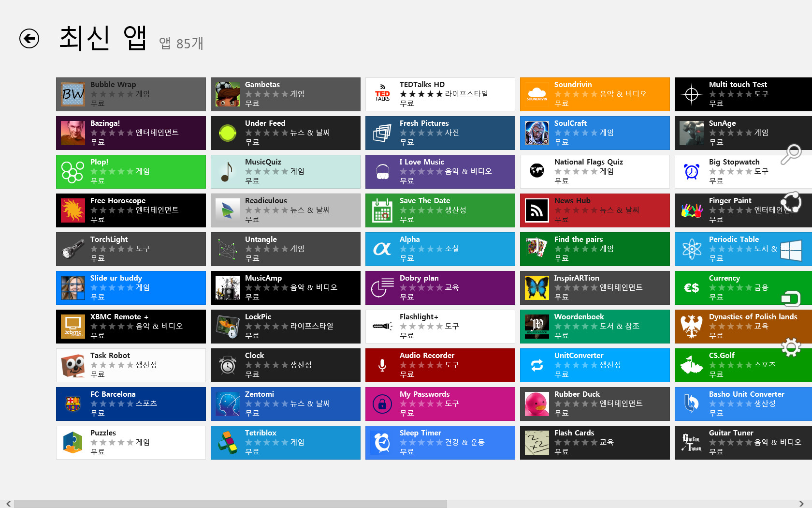Screen dimensions: 812x508
Task: Click the scrollbar left arrow
Action: tap(8, 504)
